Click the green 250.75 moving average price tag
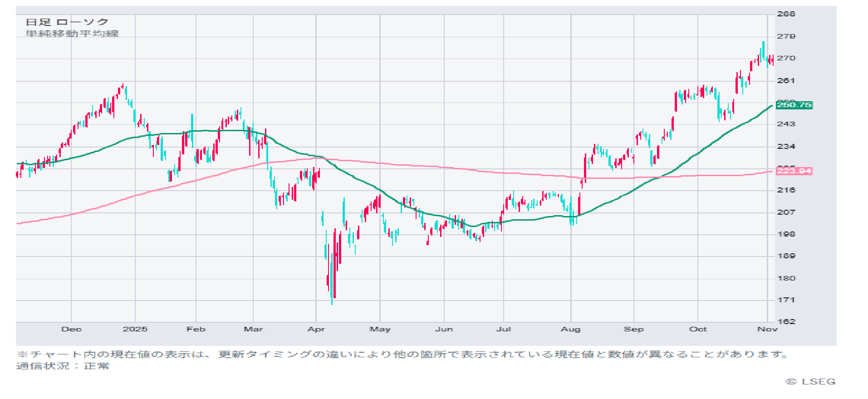Viewport: 868px width, 399px height. [794, 105]
